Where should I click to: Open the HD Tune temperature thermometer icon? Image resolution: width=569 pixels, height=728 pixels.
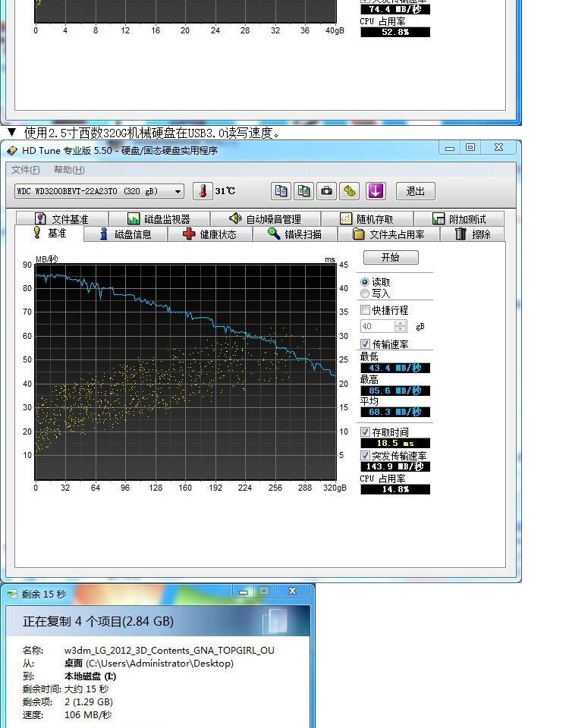pyautogui.click(x=203, y=191)
